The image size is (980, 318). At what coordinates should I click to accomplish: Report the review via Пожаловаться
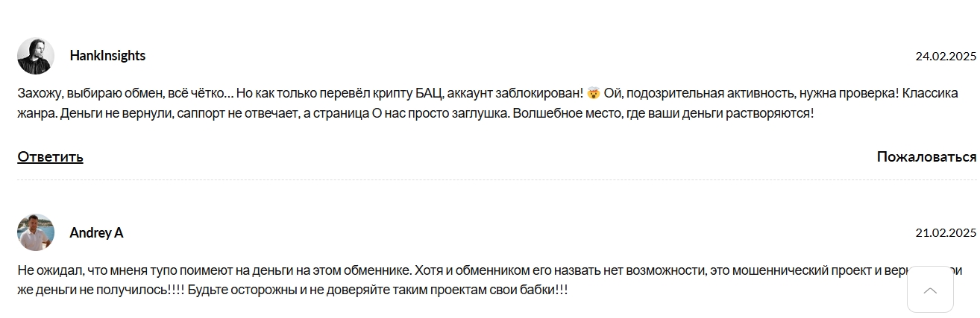(x=926, y=156)
